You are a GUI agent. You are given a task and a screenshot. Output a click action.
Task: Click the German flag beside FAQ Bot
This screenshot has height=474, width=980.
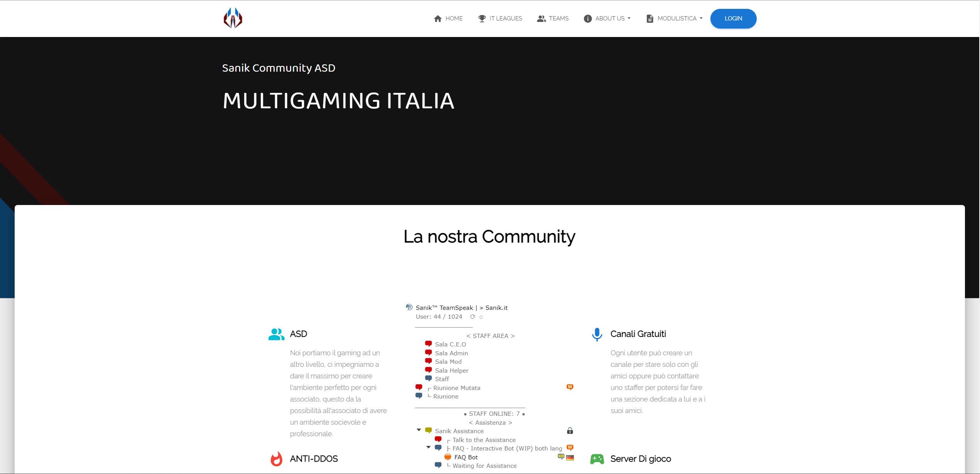tap(570, 457)
